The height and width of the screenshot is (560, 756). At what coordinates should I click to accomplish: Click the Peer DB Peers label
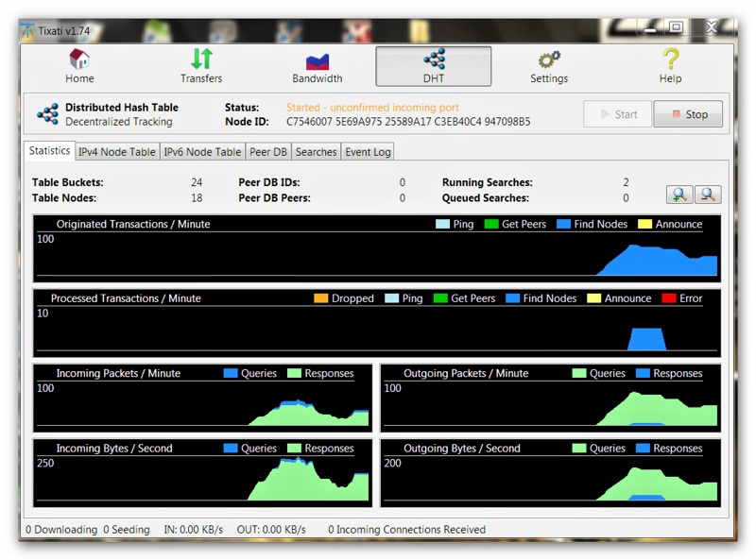(x=274, y=197)
